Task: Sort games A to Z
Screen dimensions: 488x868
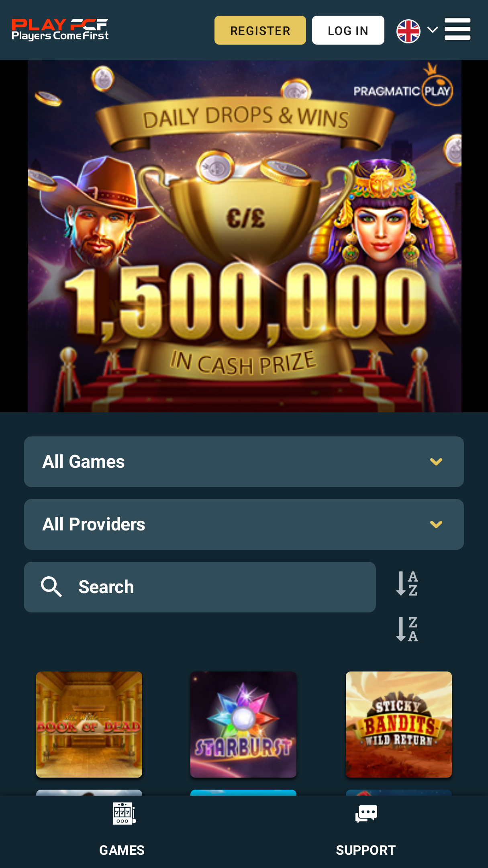Action: click(407, 583)
